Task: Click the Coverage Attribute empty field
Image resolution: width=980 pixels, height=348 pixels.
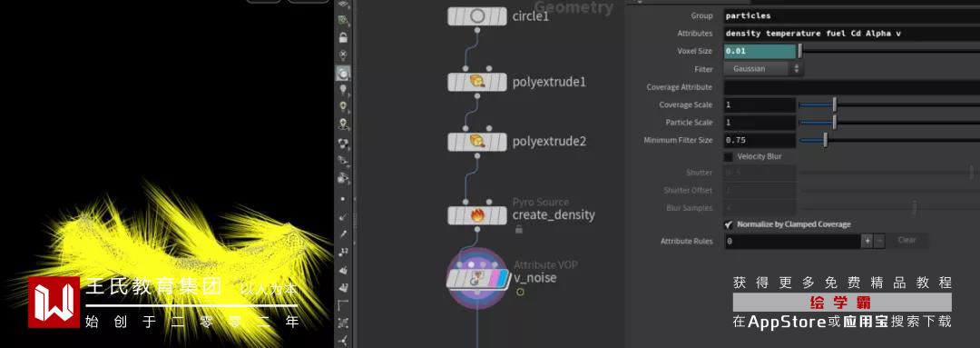Action: [x=852, y=87]
